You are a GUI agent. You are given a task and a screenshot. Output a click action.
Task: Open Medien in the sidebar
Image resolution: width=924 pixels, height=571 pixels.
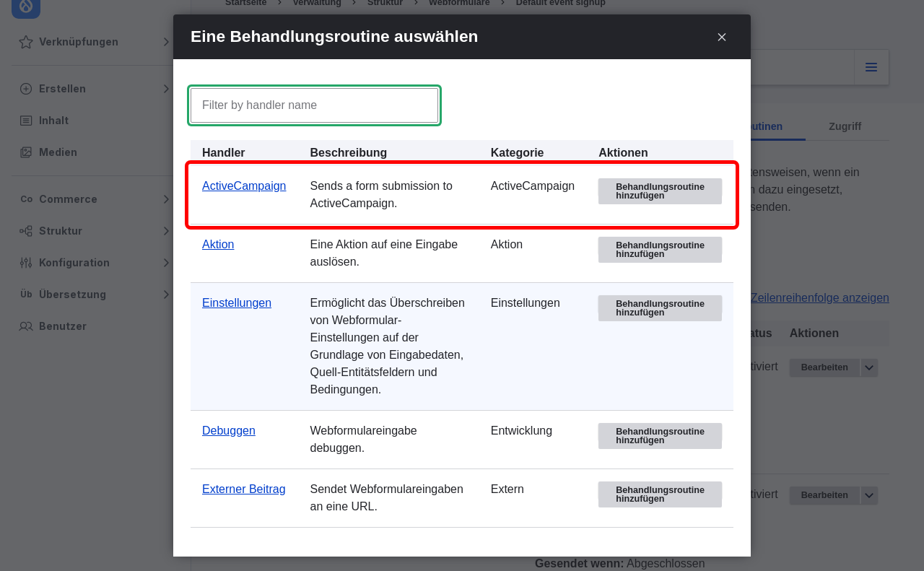click(x=58, y=152)
